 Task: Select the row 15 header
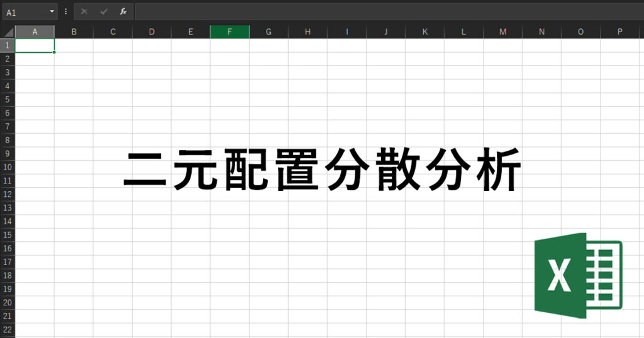pos(8,235)
